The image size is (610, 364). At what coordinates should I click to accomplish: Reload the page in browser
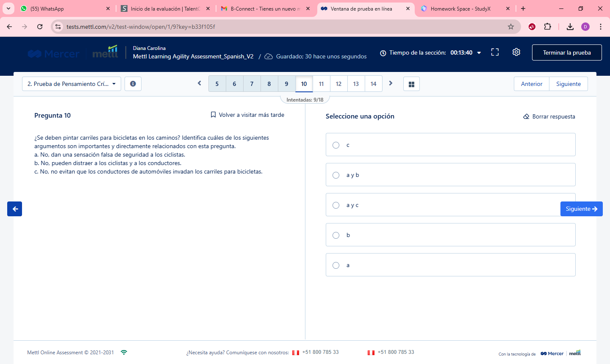pyautogui.click(x=40, y=27)
